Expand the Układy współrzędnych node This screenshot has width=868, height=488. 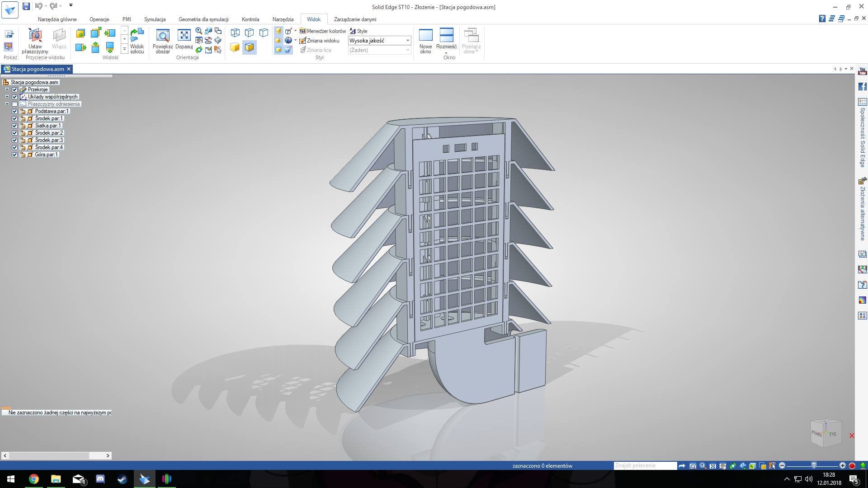pyautogui.click(x=7, y=97)
